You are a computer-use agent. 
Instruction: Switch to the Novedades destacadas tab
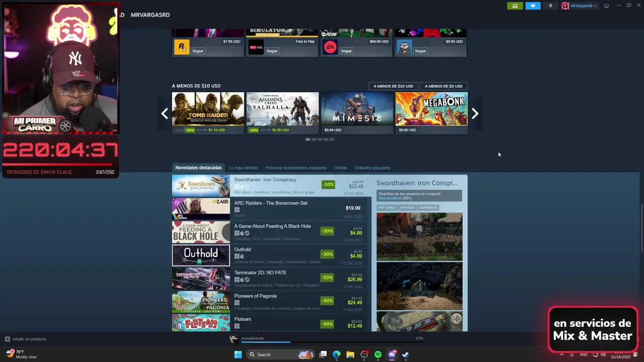(198, 167)
